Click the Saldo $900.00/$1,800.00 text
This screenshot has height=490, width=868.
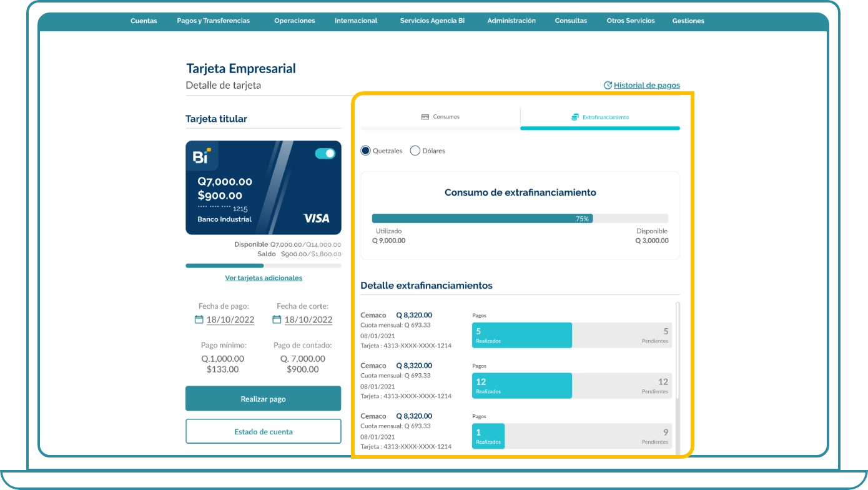coord(299,254)
